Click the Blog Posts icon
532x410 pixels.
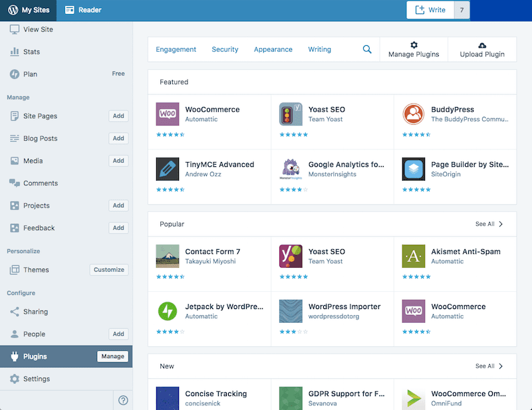click(15, 138)
